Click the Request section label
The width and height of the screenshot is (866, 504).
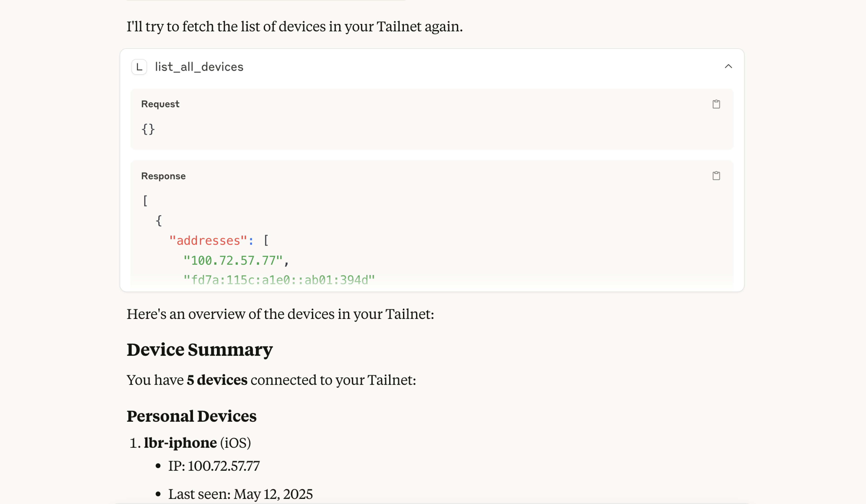[160, 104]
